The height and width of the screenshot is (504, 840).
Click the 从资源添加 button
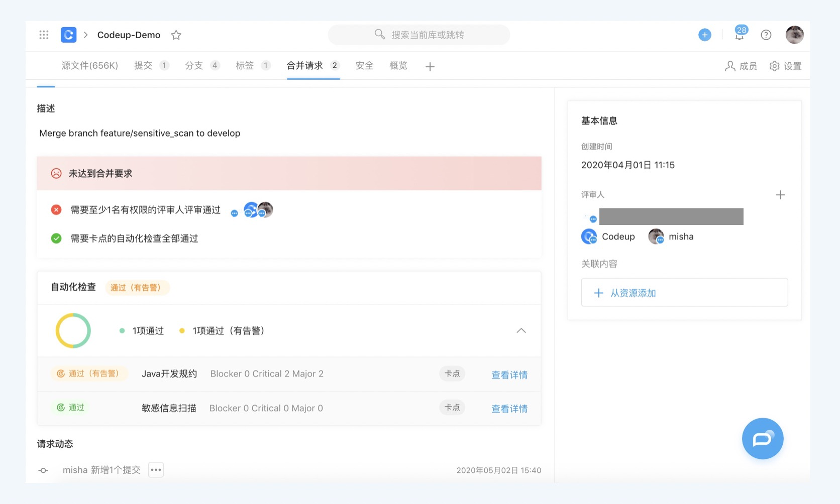pos(684,292)
